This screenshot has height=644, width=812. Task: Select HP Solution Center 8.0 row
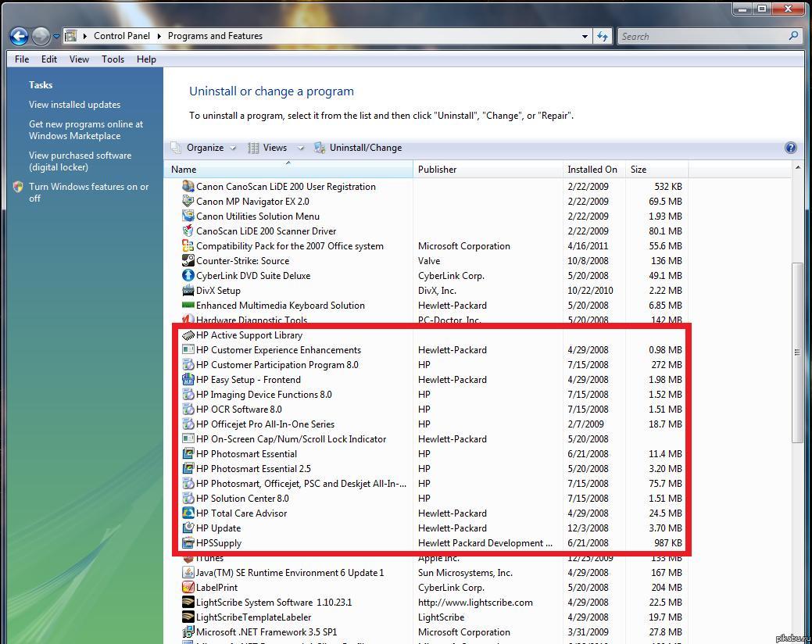coord(432,498)
